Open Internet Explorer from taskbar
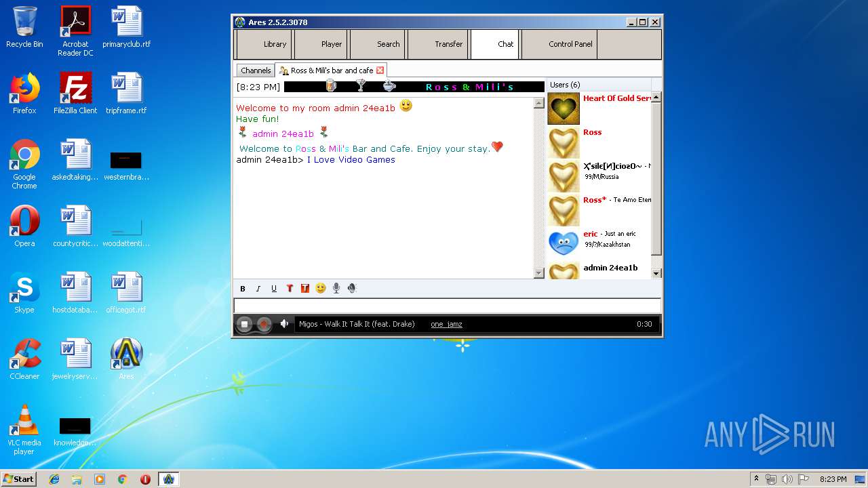The image size is (868, 488). [x=54, y=479]
